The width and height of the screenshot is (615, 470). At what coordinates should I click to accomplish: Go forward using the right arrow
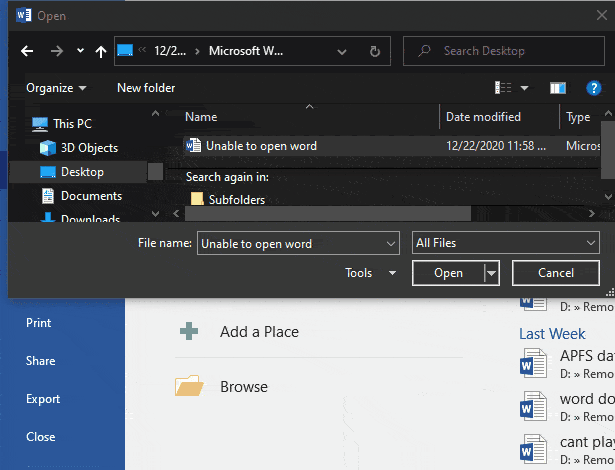click(57, 51)
